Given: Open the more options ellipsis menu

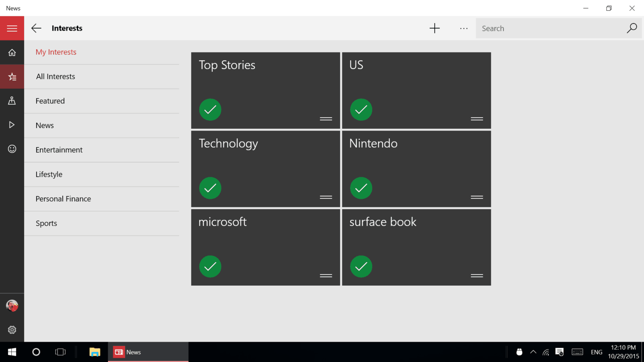Looking at the screenshot, I should point(464,28).
